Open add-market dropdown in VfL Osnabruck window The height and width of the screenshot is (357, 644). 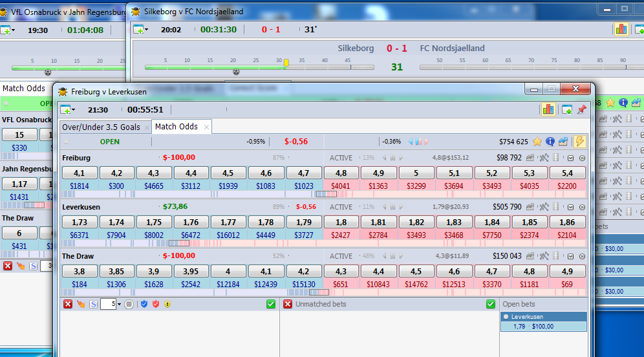coord(7,30)
